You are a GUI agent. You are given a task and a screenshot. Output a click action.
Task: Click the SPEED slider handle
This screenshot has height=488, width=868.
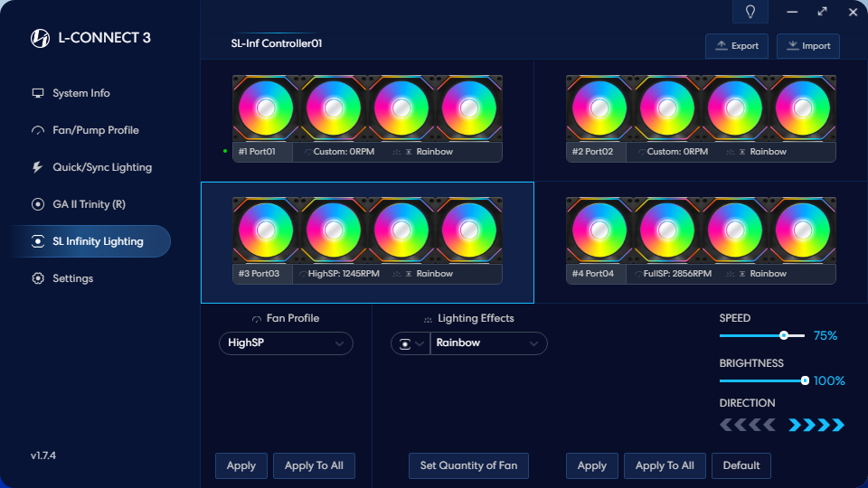(784, 335)
